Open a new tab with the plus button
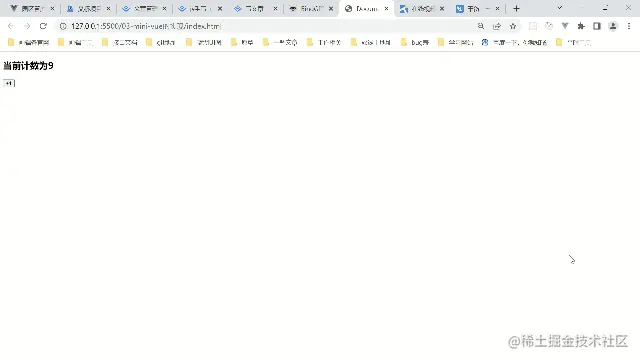Image resolution: width=640 pixels, height=360 pixels. [516, 9]
